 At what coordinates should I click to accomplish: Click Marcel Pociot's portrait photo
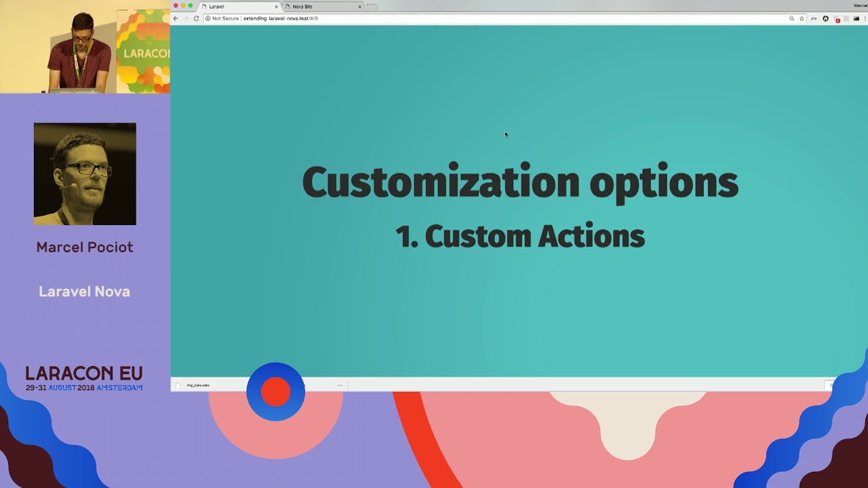pos(85,174)
